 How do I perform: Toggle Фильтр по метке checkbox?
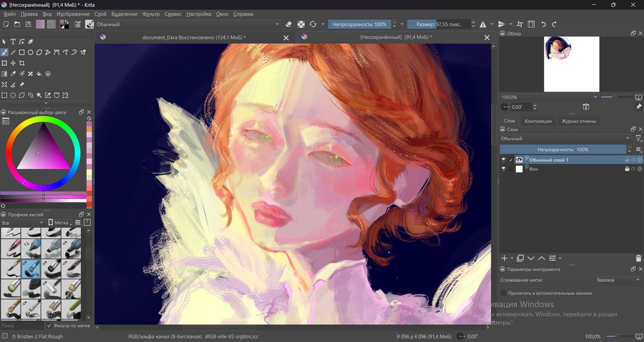[x=49, y=325]
